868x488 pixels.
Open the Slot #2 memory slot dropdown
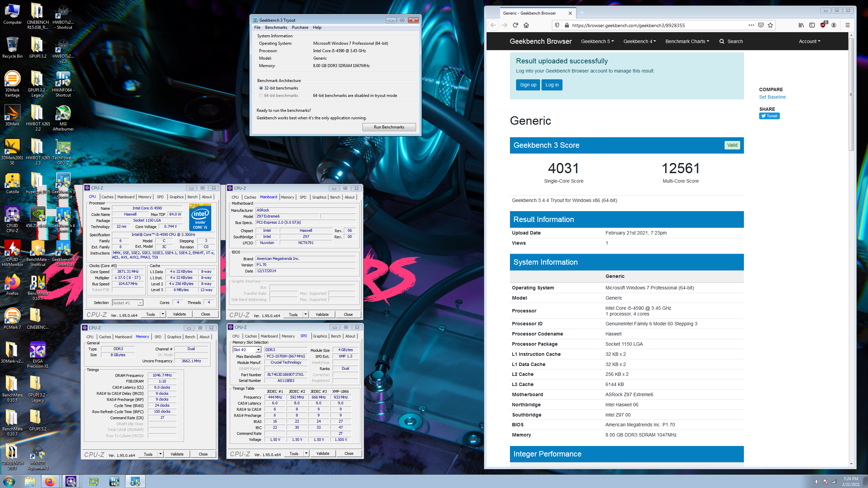(247, 350)
